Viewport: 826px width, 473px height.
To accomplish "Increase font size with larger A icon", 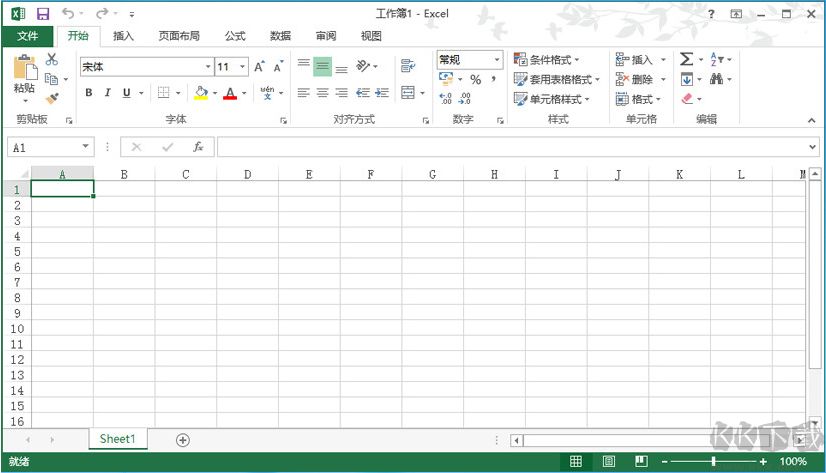I will tap(259, 66).
